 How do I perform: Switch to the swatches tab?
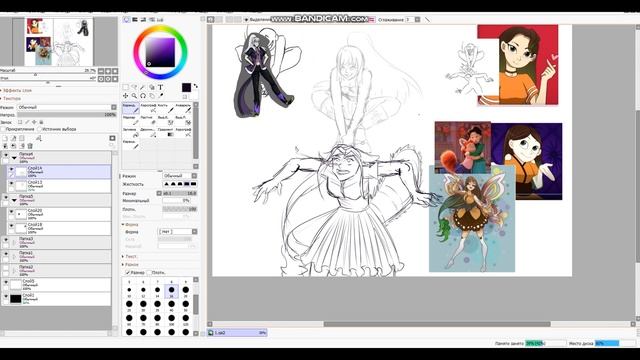click(160, 19)
